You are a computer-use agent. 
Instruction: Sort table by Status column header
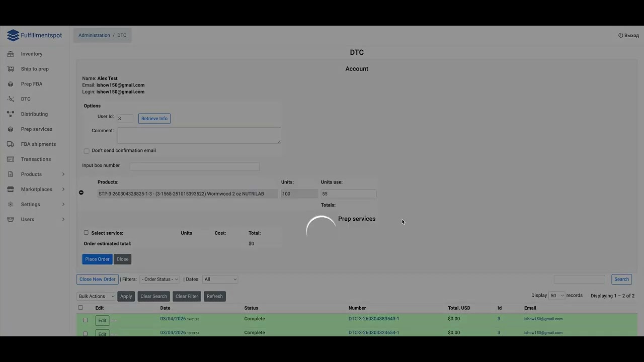pos(251,308)
